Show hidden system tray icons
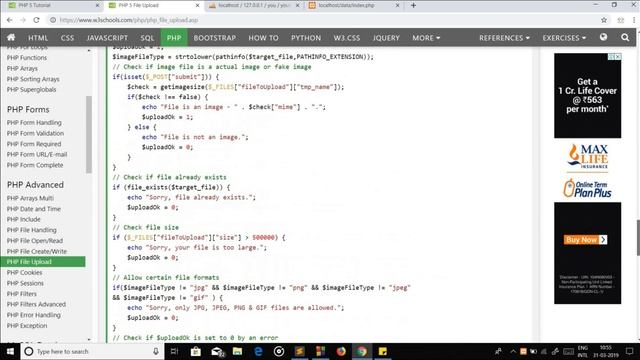 point(513,351)
